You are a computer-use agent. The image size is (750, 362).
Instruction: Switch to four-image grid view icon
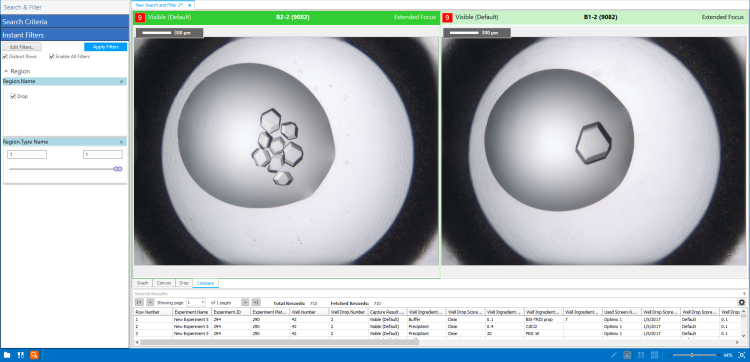point(655,355)
